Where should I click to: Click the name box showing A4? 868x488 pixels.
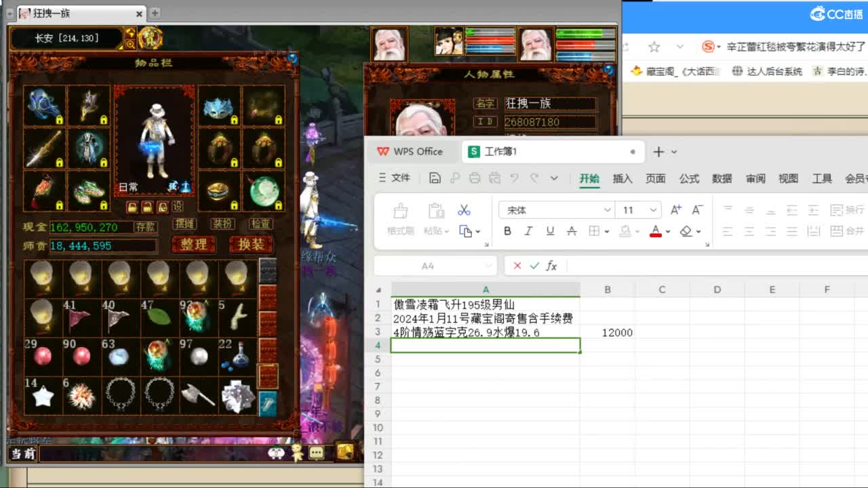click(434, 266)
